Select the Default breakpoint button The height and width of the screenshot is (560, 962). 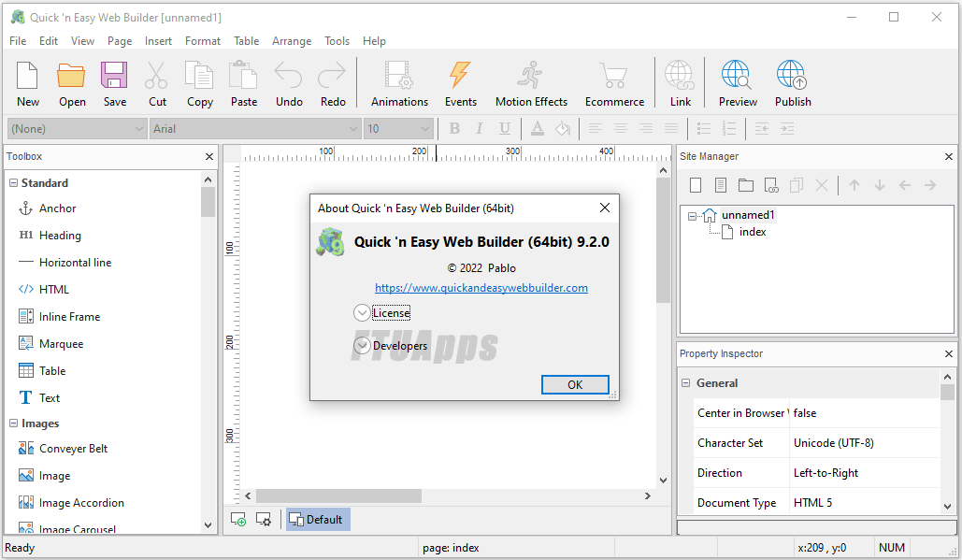coord(318,520)
